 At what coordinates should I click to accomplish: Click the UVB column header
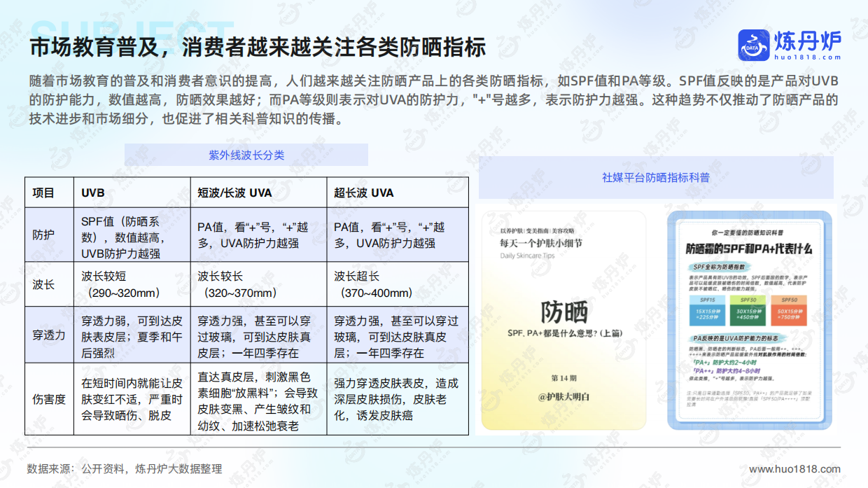(x=132, y=193)
